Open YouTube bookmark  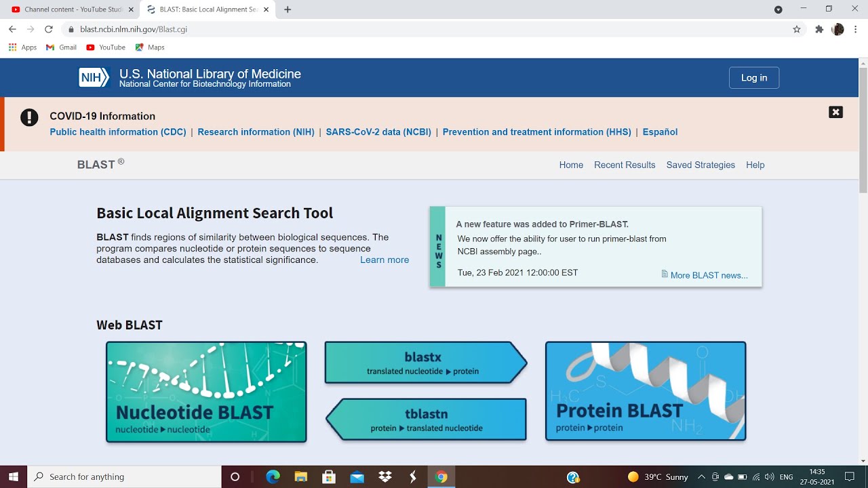click(x=106, y=47)
